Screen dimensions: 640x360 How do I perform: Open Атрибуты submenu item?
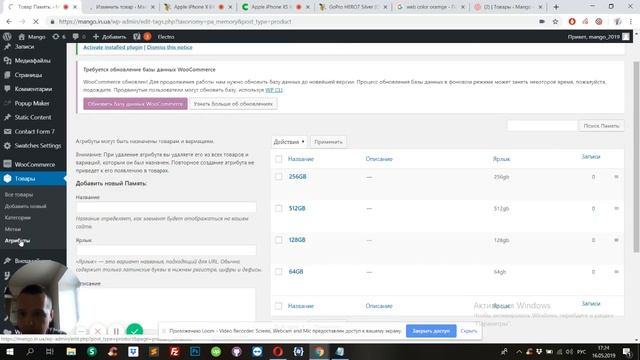pyautogui.click(x=17, y=240)
